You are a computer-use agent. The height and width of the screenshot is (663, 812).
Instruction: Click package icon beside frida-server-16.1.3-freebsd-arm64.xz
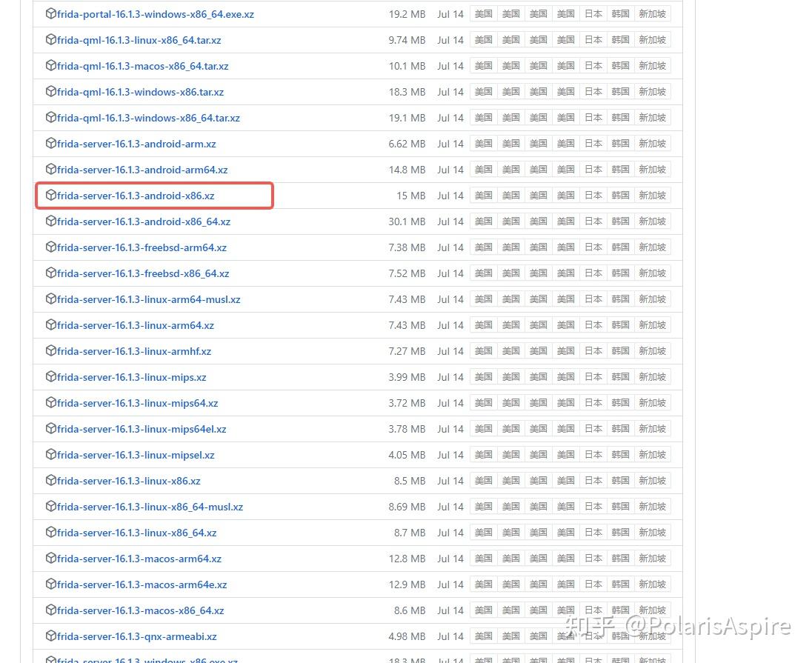50,247
